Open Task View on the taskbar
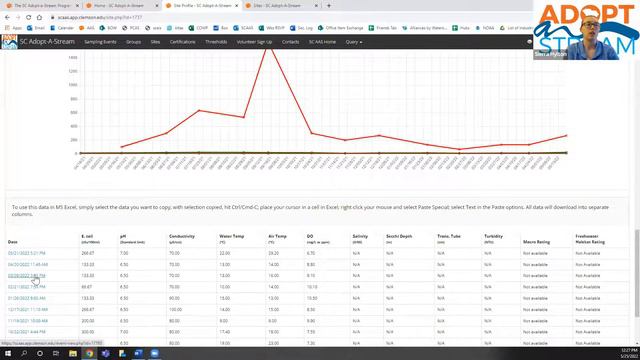640x360 pixels. pyautogui.click(x=56, y=353)
